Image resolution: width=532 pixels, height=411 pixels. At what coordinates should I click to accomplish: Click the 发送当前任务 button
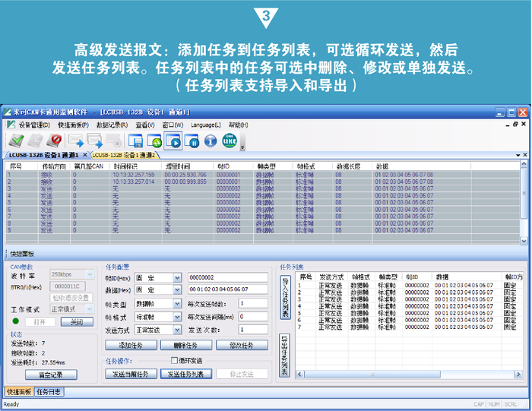pyautogui.click(x=131, y=374)
